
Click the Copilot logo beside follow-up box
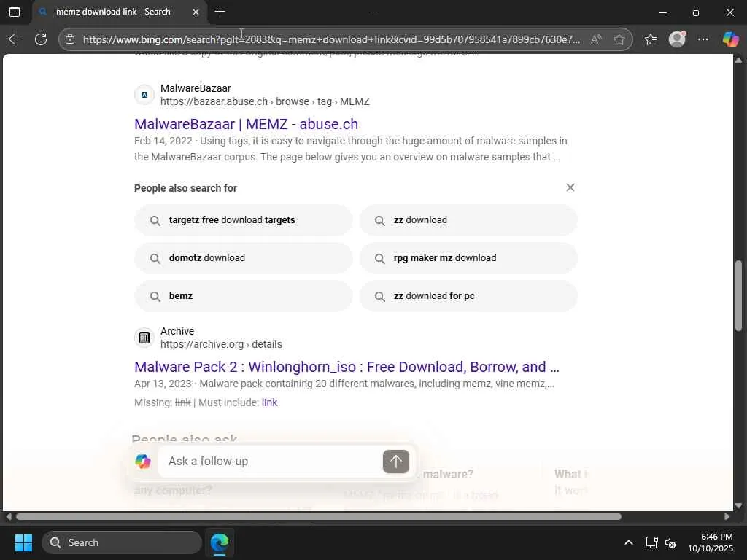pos(143,461)
